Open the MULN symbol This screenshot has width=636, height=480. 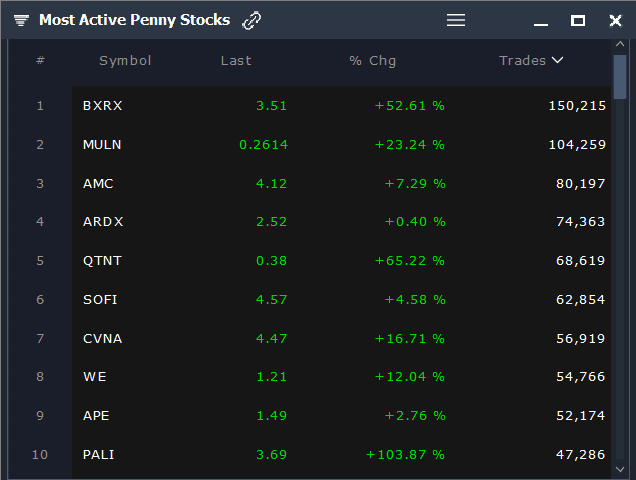click(102, 145)
